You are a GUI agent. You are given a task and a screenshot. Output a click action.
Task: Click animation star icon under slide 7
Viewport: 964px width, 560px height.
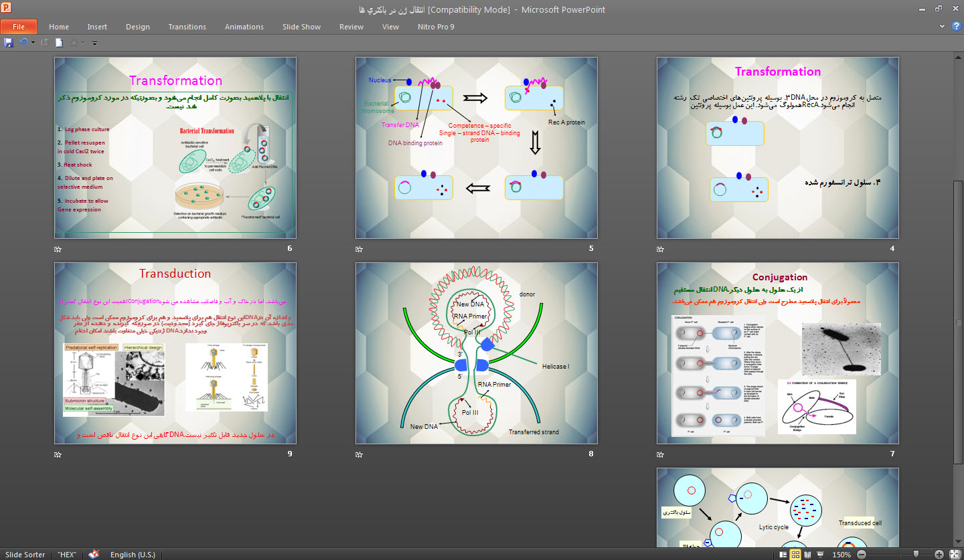coord(661,455)
